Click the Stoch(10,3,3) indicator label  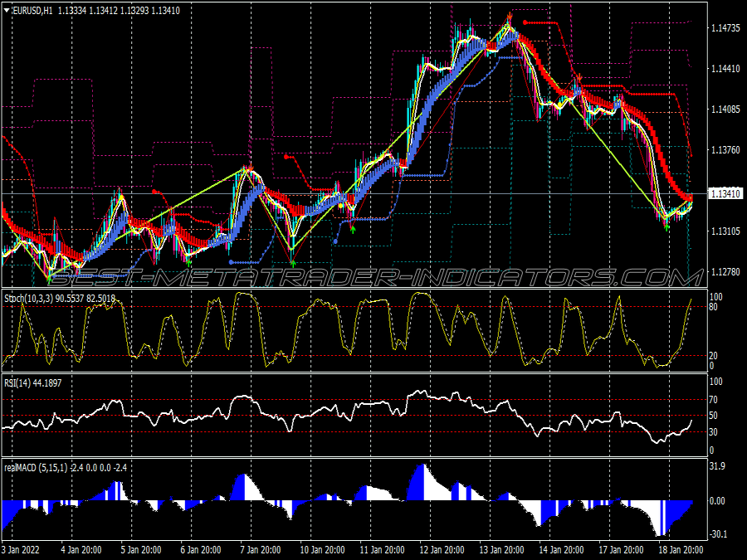point(28,299)
